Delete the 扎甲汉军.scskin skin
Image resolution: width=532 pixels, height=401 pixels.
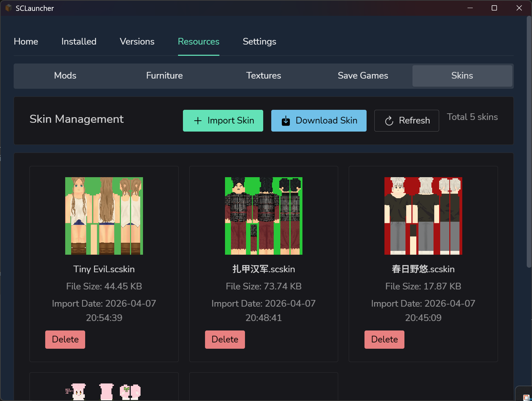point(225,340)
